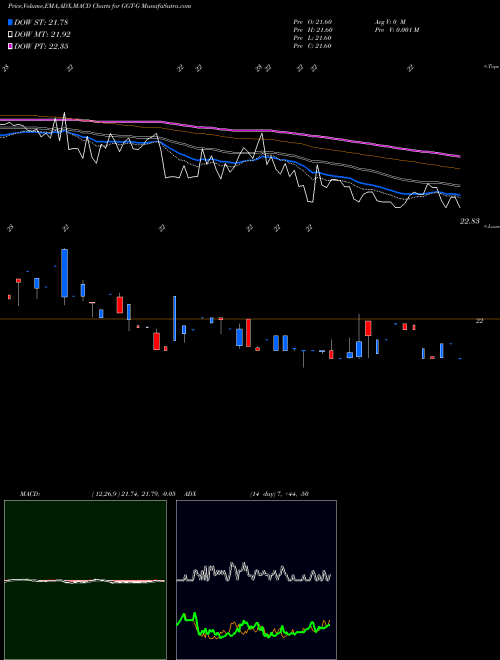This screenshot has height=660, width=500.
Task: Select the 'DOW PT: 22.35' legend text
Action: click(x=41, y=47)
